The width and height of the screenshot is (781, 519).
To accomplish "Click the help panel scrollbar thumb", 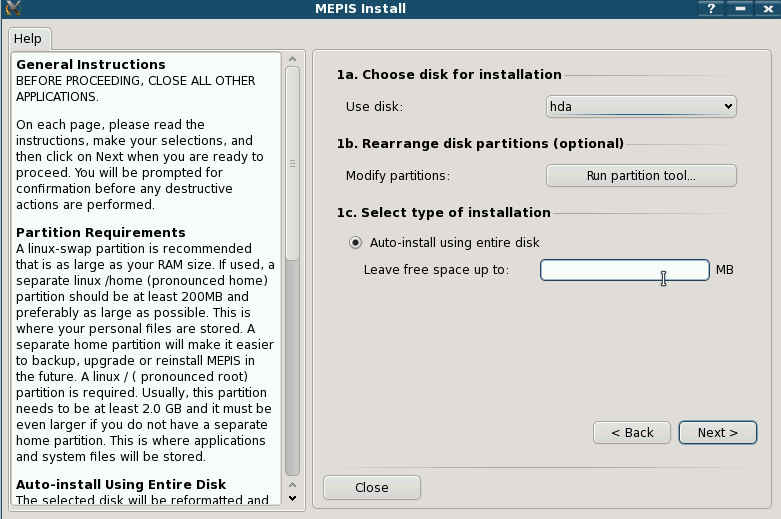I will (292, 163).
